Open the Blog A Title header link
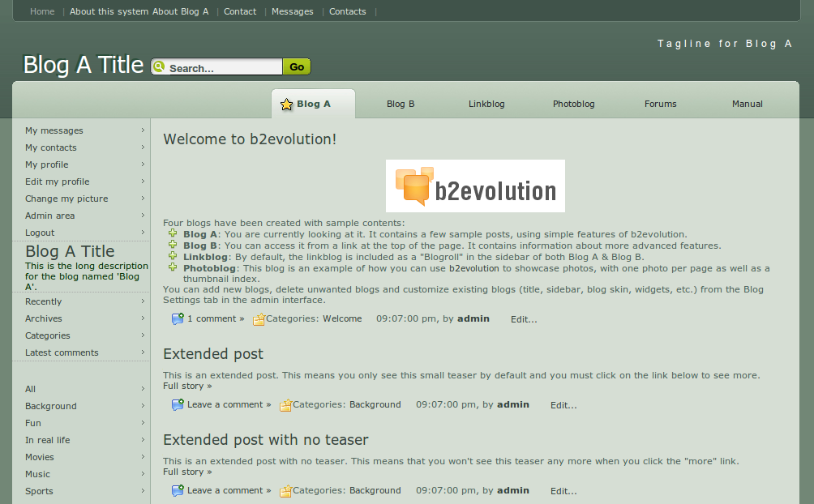Screen dimensions: 814x504 point(83,65)
